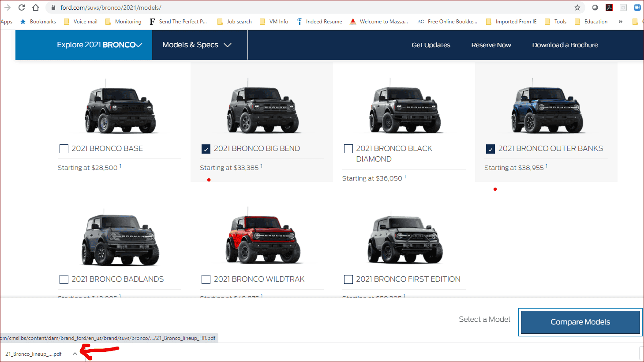The width and height of the screenshot is (644, 362).
Task: Choose Download a Brochure in the navigation
Action: (565, 45)
